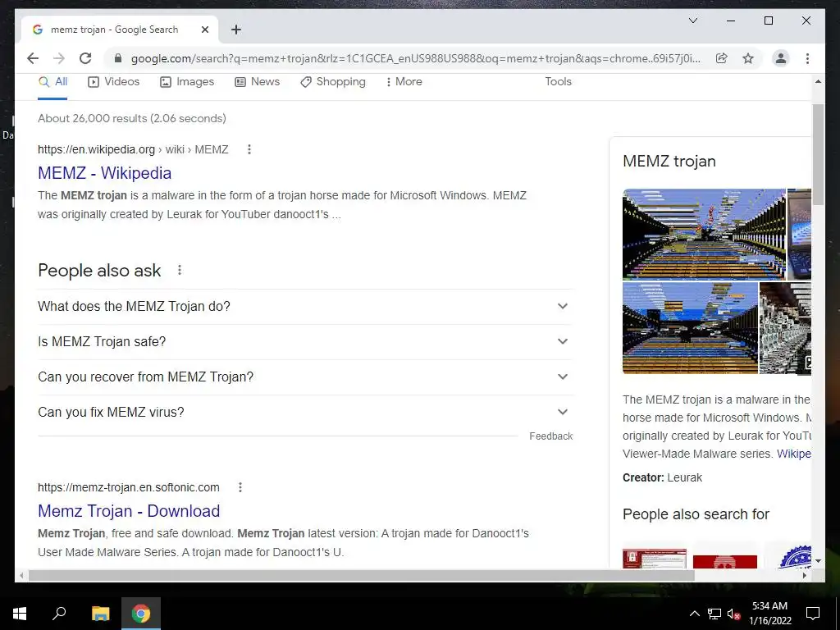This screenshot has width=840, height=630.
Task: Open the grayscale MEMZ panel thumbnail
Action: pyautogui.click(x=785, y=328)
